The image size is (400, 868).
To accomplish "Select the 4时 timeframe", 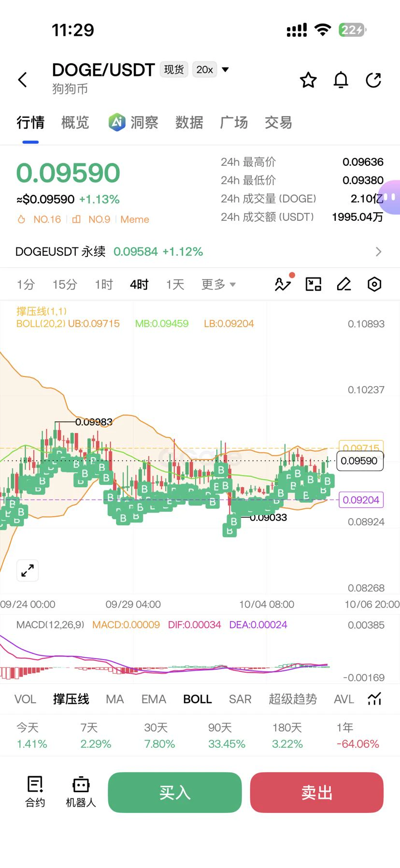I will point(139,284).
